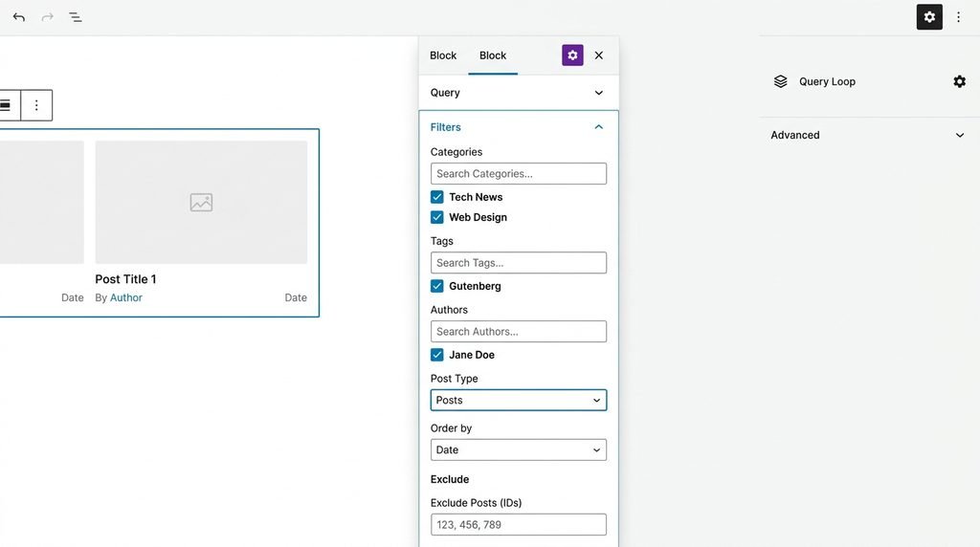
Task: Click the Date text under Post Title 1
Action: click(296, 297)
